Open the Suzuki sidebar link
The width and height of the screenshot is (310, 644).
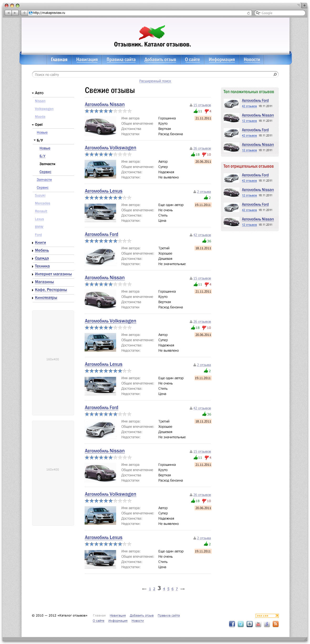(x=40, y=196)
